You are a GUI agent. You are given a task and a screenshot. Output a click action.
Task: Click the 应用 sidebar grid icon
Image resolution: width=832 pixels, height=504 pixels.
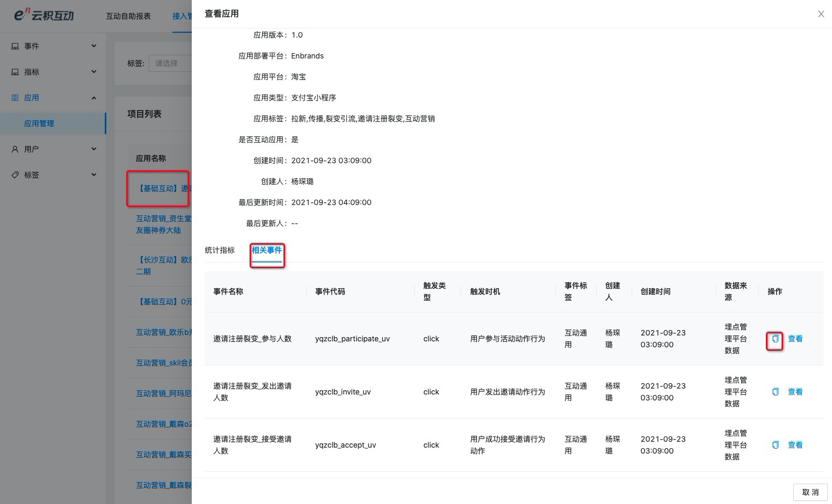[15, 98]
